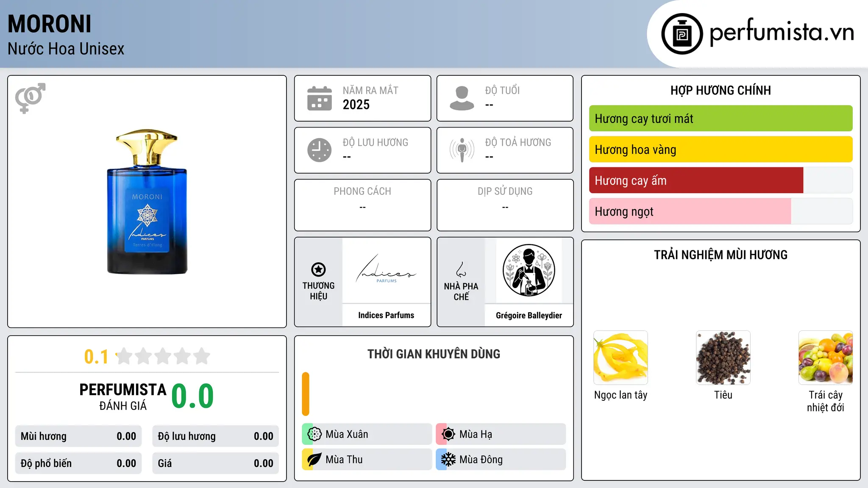The image size is (868, 488).
Task: Click the orange season bar in the chart
Action: click(x=306, y=394)
